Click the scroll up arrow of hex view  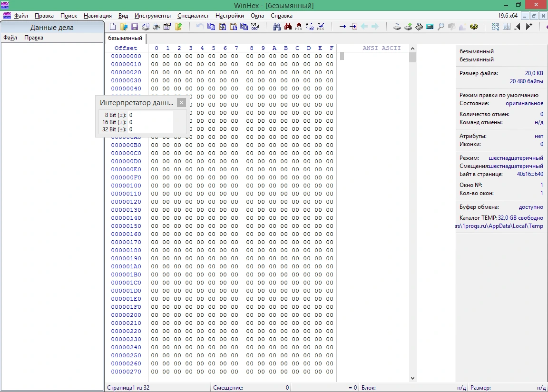412,49
